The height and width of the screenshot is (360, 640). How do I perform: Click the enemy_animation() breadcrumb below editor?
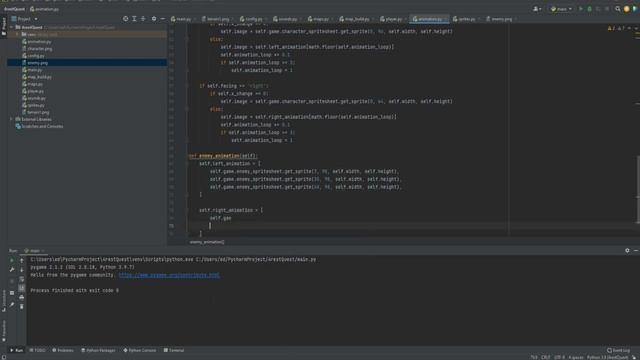click(207, 242)
